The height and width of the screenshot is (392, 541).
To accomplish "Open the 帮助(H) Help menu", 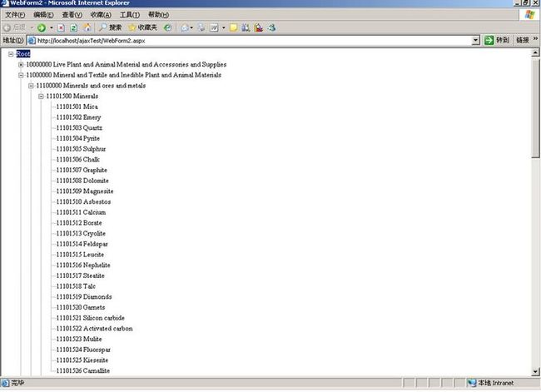I will tap(158, 15).
